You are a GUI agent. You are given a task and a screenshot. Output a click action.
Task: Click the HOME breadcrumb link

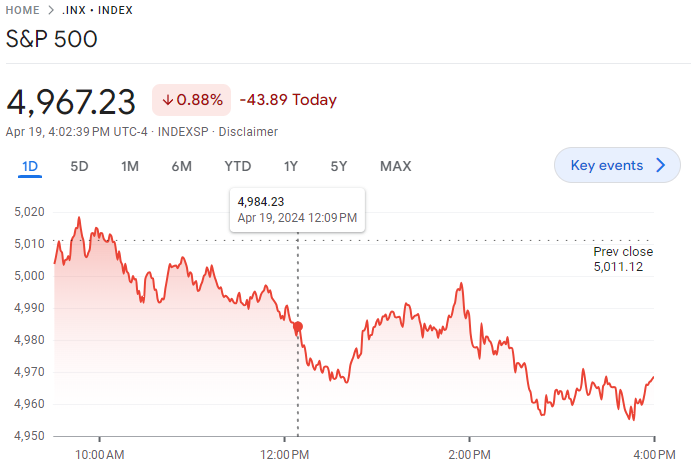tap(24, 10)
